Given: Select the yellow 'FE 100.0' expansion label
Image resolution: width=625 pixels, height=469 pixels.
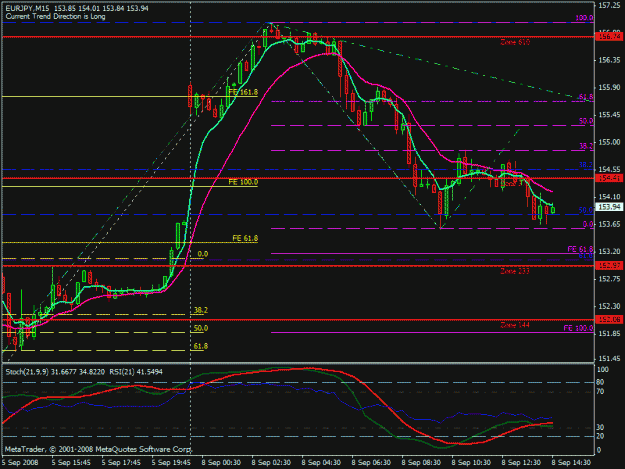Looking at the screenshot, I should click(x=243, y=182).
